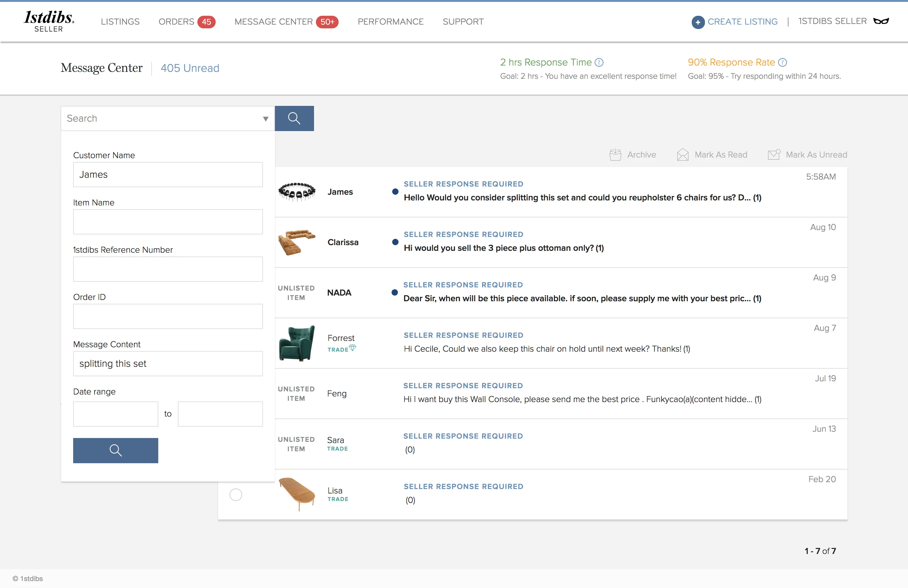This screenshot has width=908, height=588.
Task: Click the Archive icon
Action: pos(615,154)
